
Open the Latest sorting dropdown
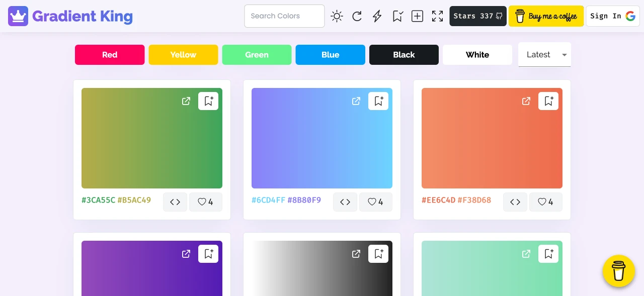tap(544, 55)
